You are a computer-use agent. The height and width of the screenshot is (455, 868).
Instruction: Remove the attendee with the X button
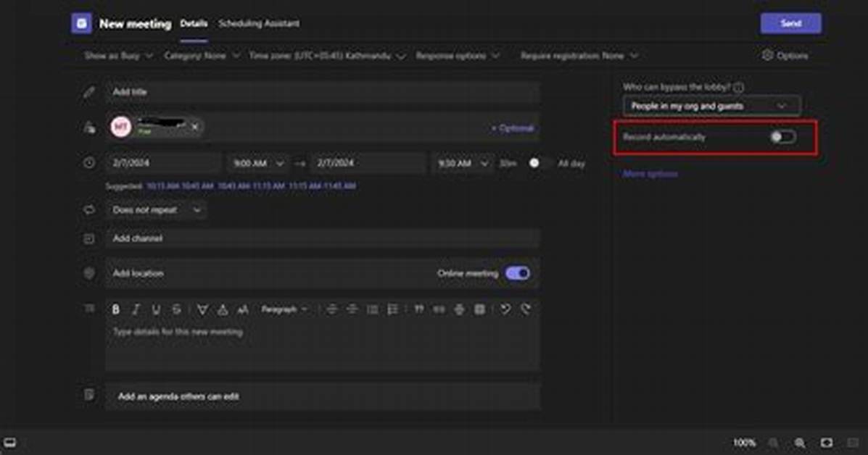coord(195,128)
